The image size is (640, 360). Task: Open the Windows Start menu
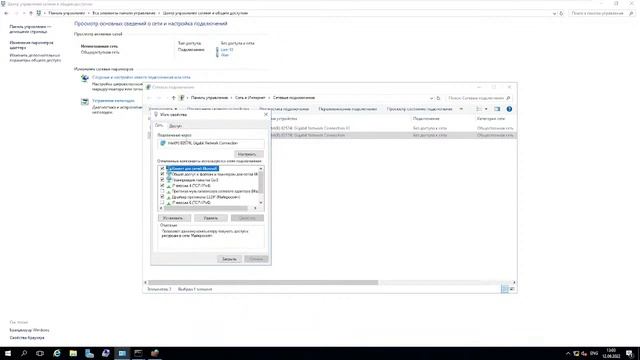tap(8, 353)
